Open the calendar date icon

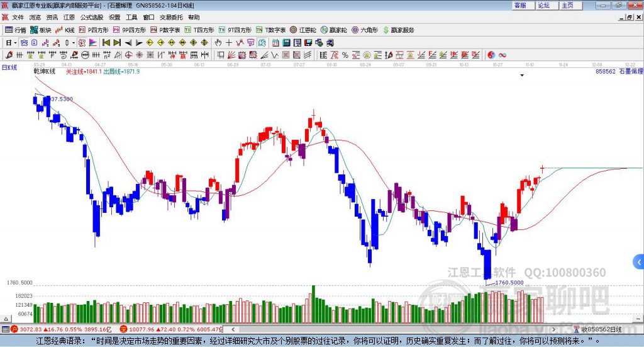pos(275,43)
